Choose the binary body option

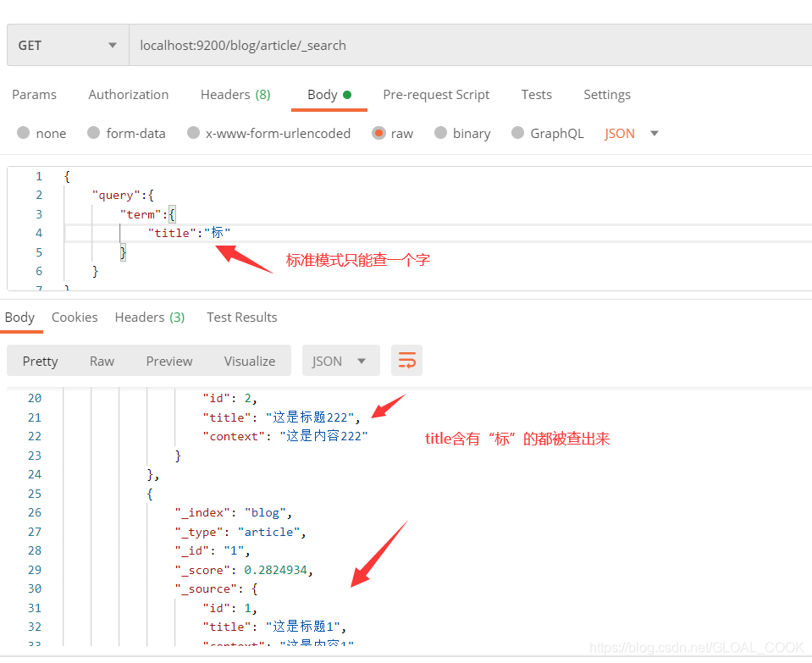tap(440, 133)
